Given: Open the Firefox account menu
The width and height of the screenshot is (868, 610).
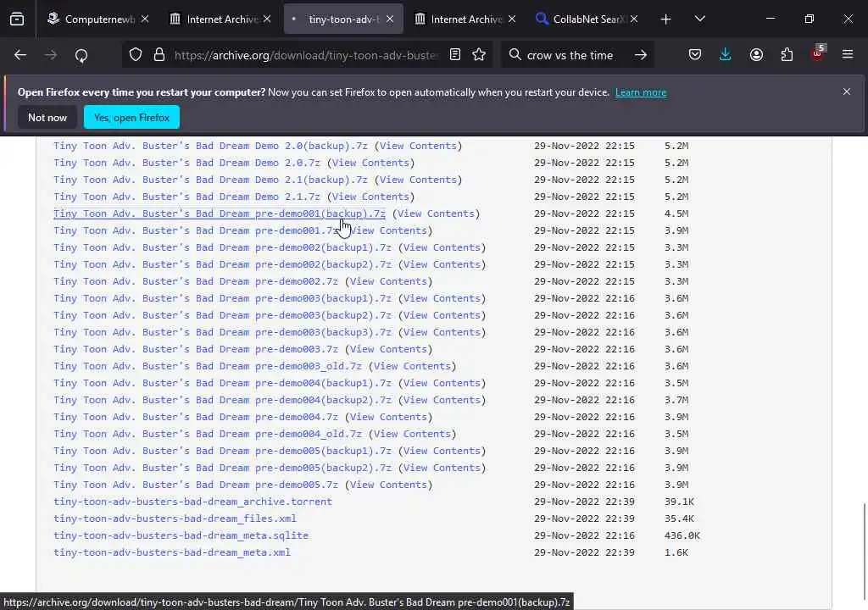Looking at the screenshot, I should [756, 55].
